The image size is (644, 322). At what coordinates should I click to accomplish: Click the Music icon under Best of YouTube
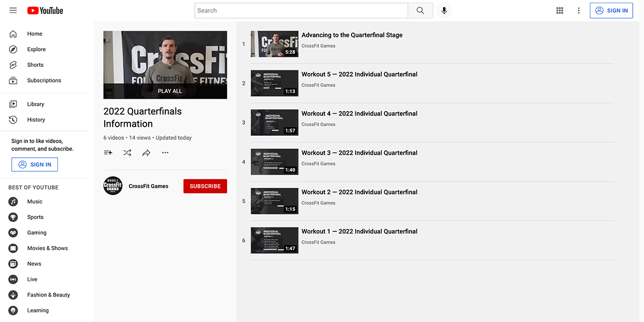pos(13,202)
